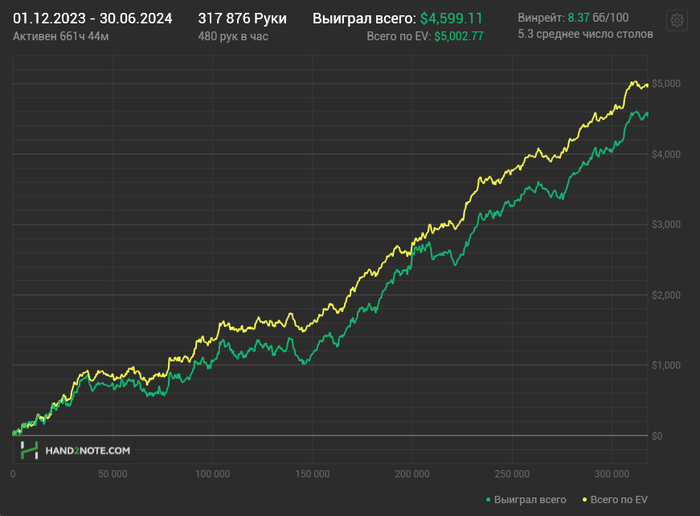
Task: Click the $2,000 y-axis label
Action: tap(666, 295)
